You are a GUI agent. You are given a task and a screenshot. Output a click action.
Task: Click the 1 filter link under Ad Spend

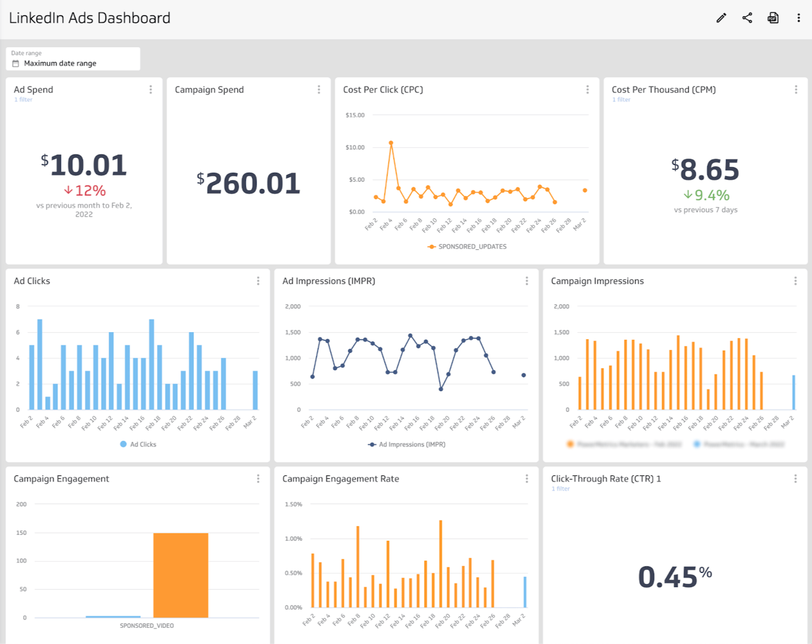[23, 100]
